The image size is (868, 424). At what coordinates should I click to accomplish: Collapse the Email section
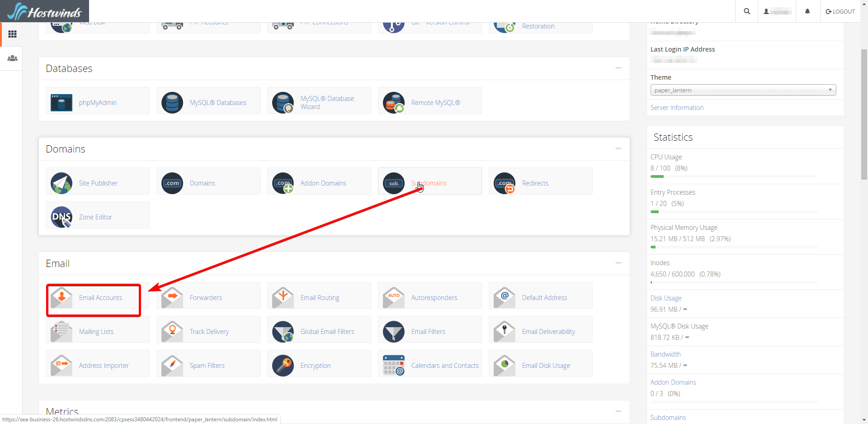pos(618,263)
